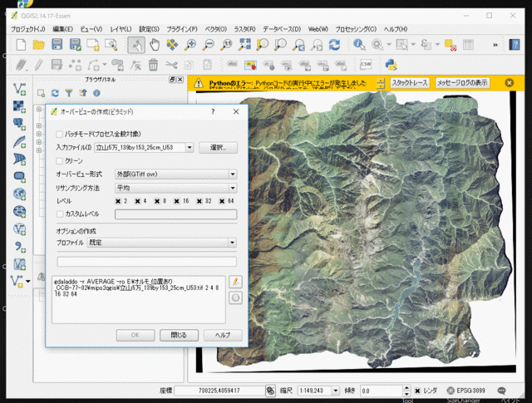Click the Add WMS Layer globe icon

click(x=19, y=194)
